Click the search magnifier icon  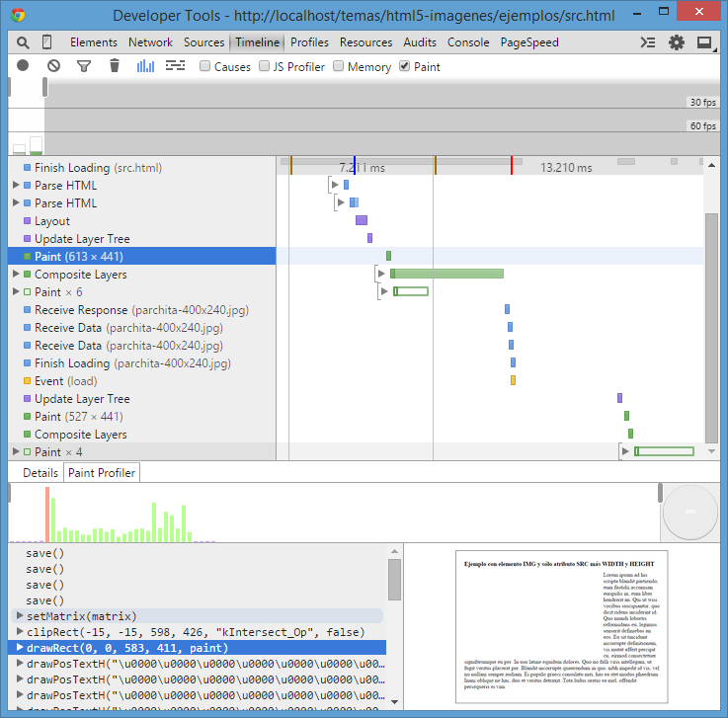tap(23, 42)
